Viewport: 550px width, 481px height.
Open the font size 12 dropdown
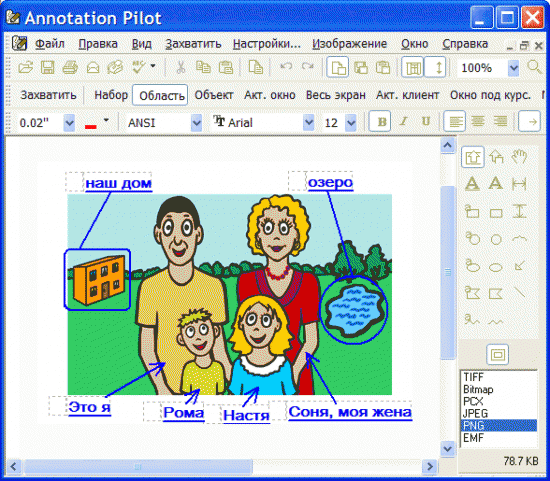coord(351,123)
